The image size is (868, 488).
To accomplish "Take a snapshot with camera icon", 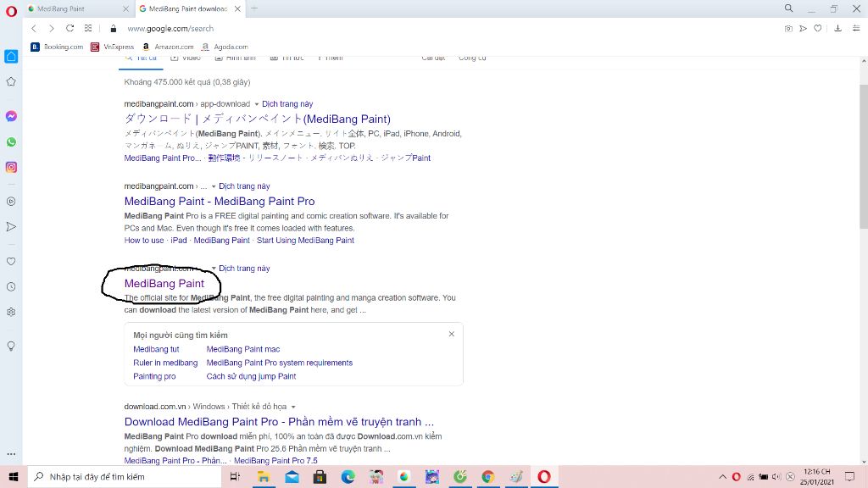I will tap(788, 28).
